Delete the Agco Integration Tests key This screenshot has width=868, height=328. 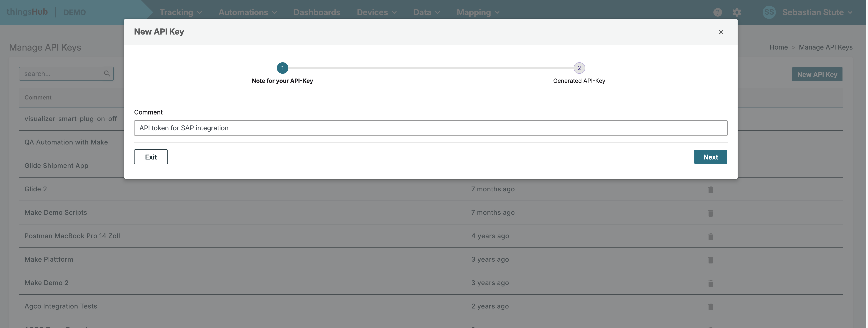click(x=710, y=307)
